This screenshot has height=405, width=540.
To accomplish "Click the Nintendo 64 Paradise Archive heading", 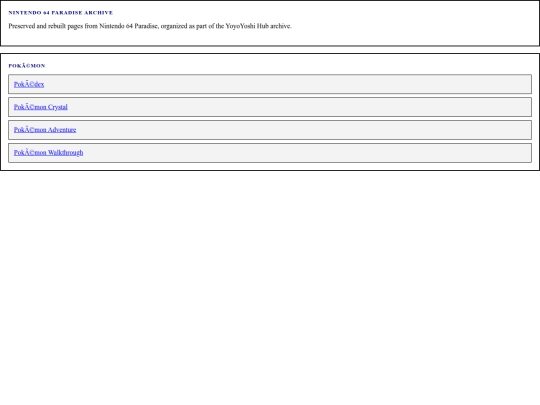I will tap(61, 13).
